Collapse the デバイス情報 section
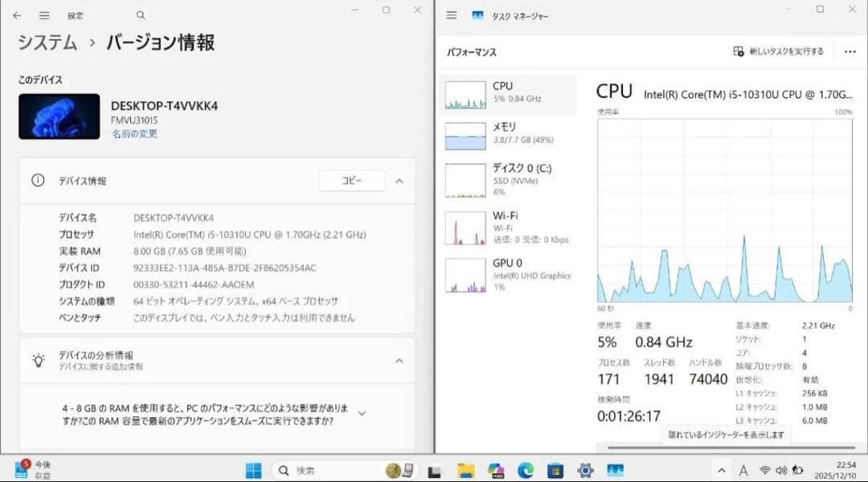This screenshot has height=482, width=868. (x=399, y=181)
